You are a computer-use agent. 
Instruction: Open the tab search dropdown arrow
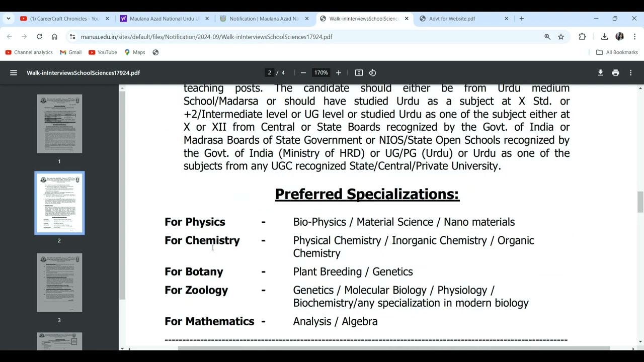[x=8, y=19]
